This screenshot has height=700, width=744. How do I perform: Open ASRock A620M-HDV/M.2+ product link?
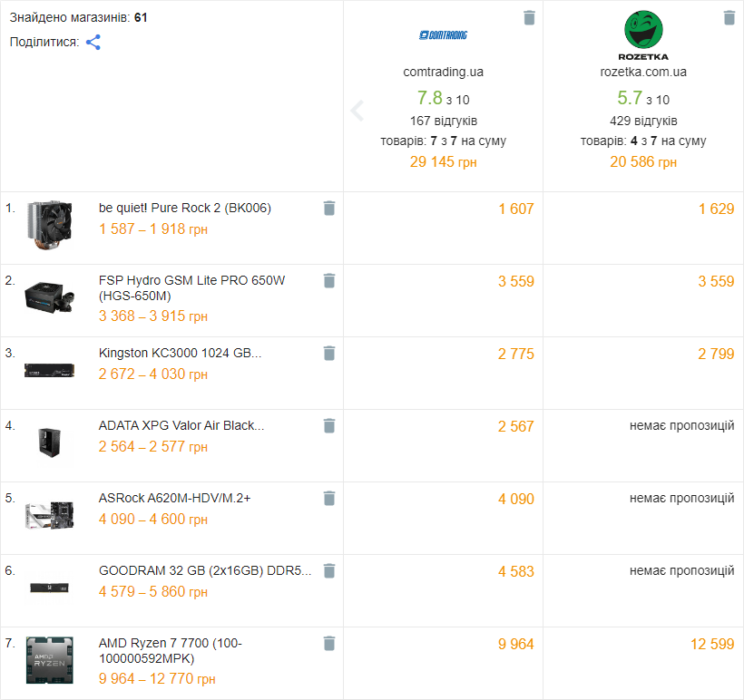174,499
